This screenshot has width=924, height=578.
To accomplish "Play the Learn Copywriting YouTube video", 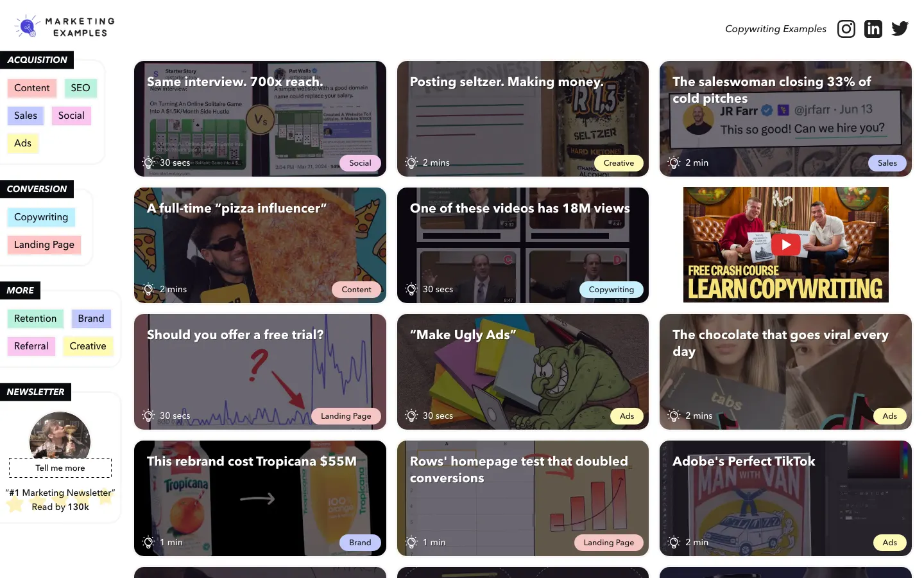I will [785, 245].
